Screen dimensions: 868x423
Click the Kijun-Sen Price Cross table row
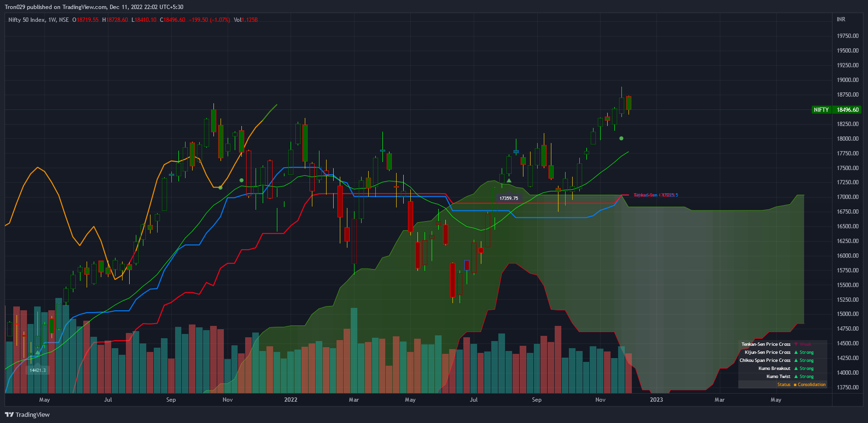[783, 352]
